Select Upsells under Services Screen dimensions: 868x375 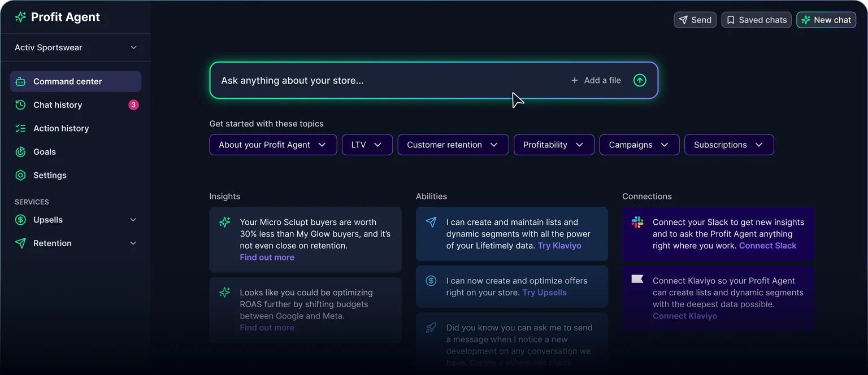pyautogui.click(x=76, y=220)
